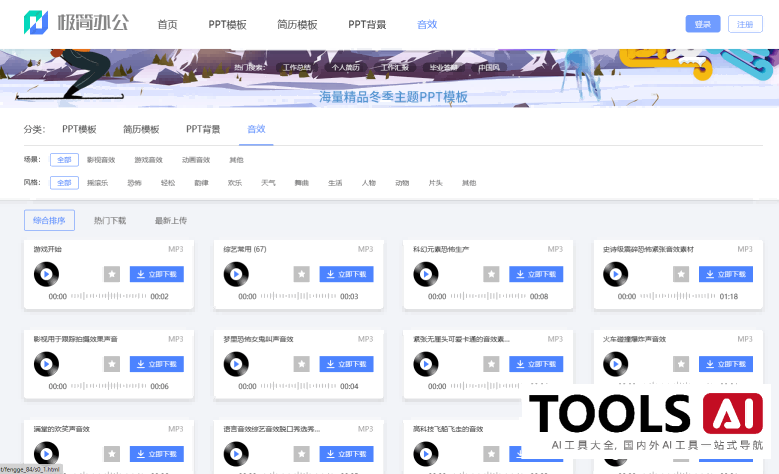This screenshot has height=474, width=779.
Task: Select the 全部 scene filter
Action: pyautogui.click(x=64, y=159)
